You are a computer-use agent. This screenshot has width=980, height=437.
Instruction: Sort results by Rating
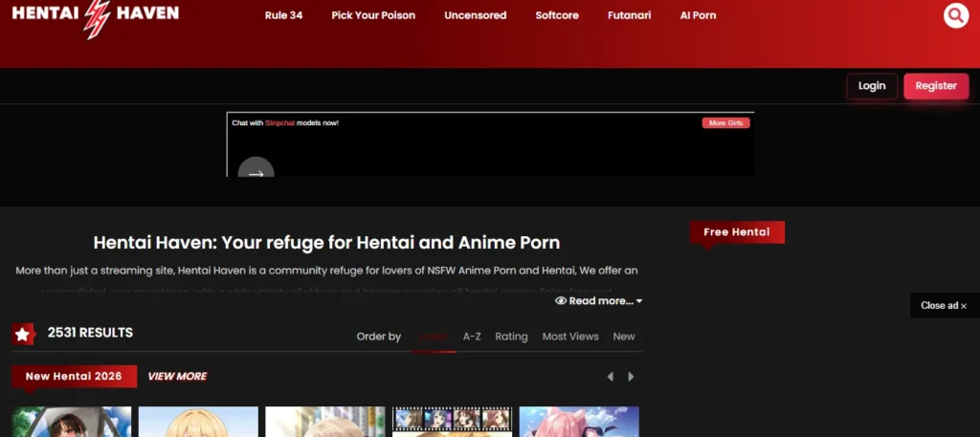click(511, 337)
